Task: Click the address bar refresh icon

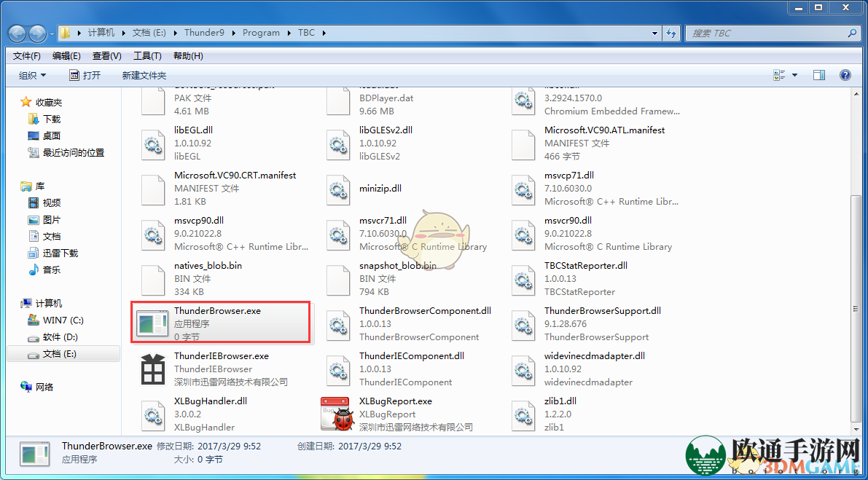Action: 671,33
